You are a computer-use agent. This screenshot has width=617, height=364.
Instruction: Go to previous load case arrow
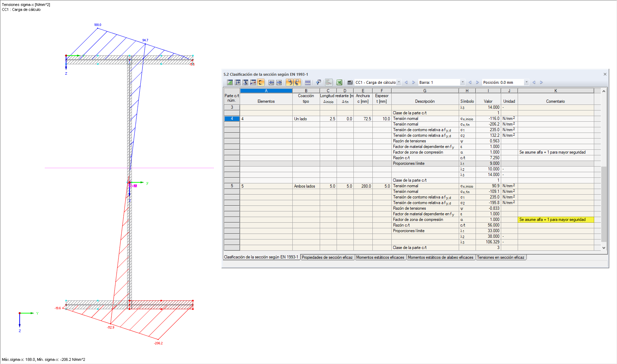(x=406, y=82)
